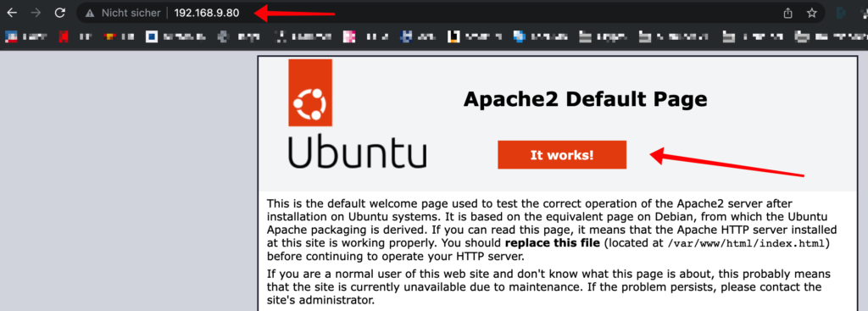Screen dimensions: 868x311
Task: Focus the address bar showing 192.168.9.80
Action: tap(207, 13)
